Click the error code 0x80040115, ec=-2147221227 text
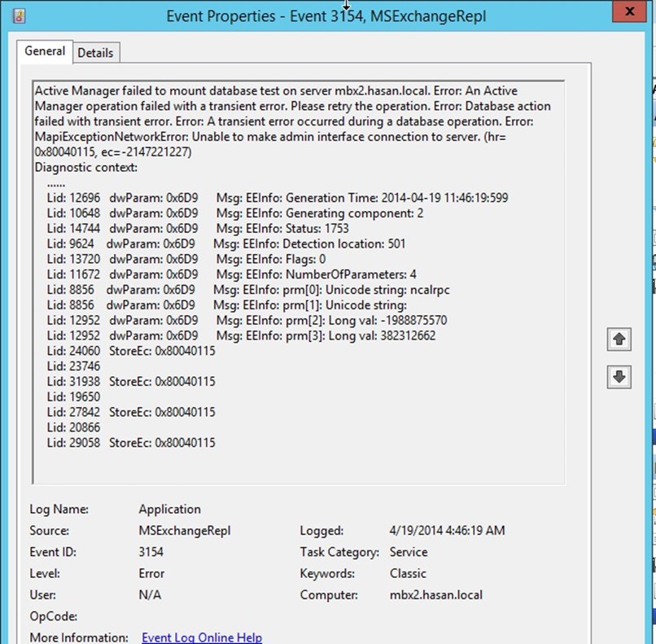The height and width of the screenshot is (644, 656). pyautogui.click(x=113, y=152)
